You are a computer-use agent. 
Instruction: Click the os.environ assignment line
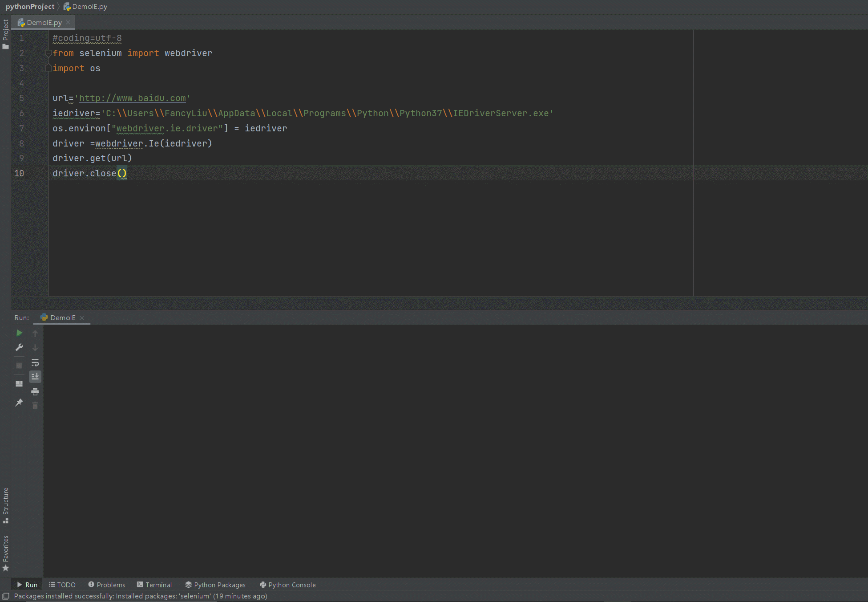pyautogui.click(x=170, y=128)
